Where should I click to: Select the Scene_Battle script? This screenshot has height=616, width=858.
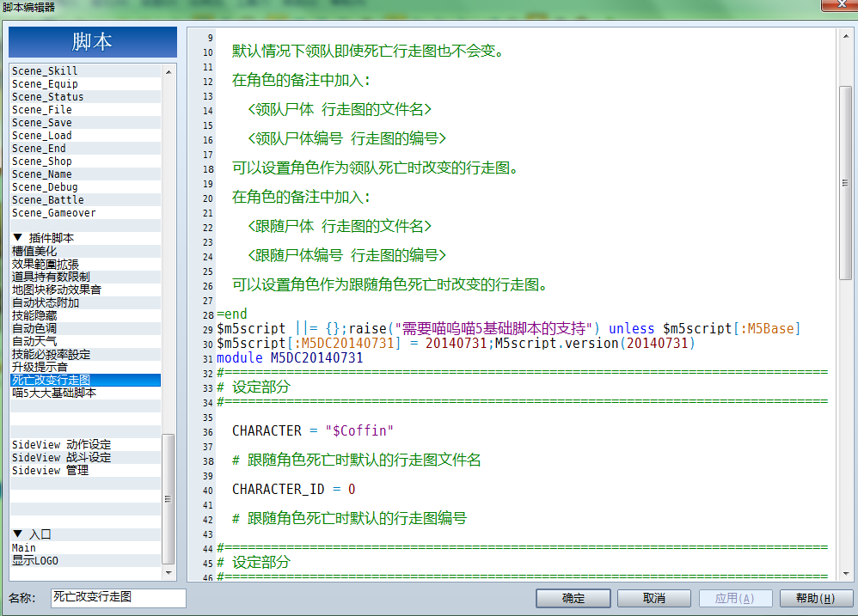pyautogui.click(x=86, y=200)
